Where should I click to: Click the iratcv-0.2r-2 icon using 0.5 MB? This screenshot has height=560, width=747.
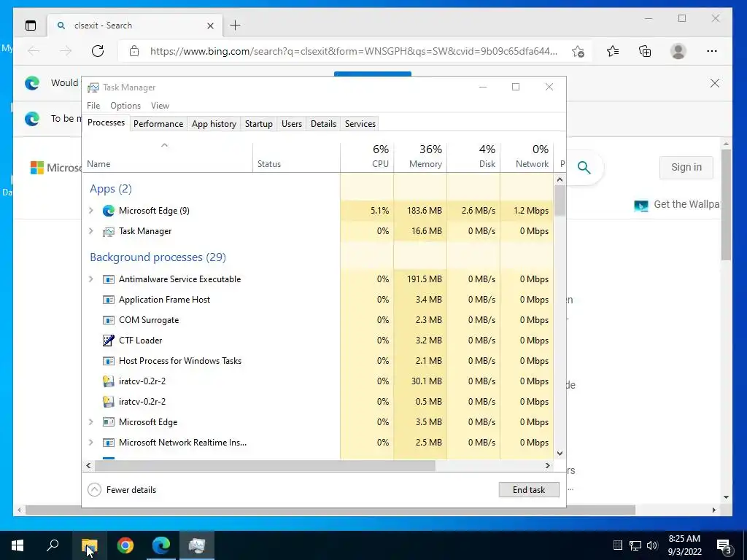(109, 402)
